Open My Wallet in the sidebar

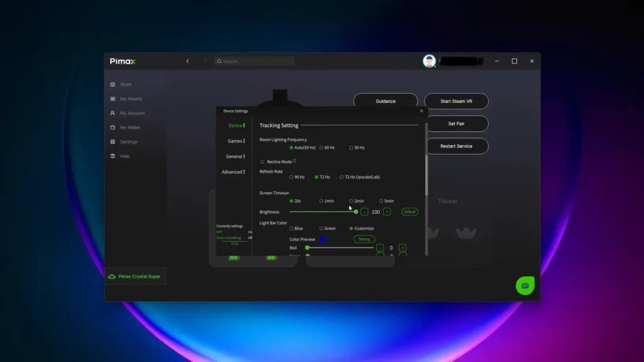(125, 128)
